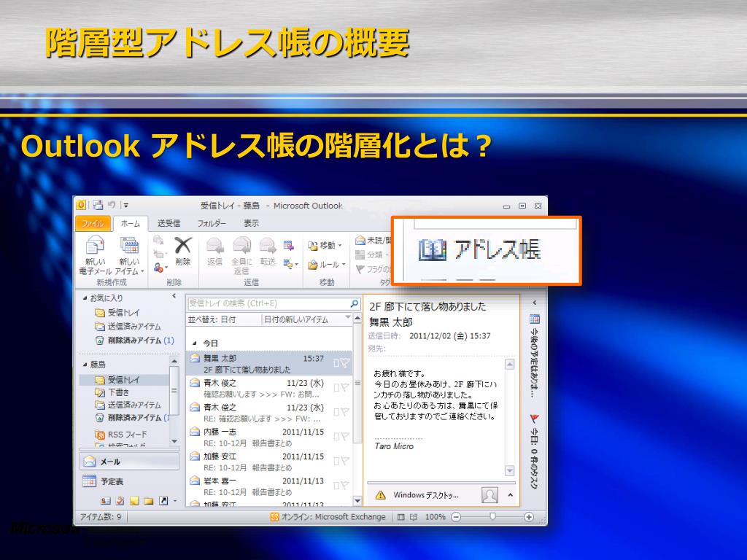The height and width of the screenshot is (560, 747).
Task: Toggle the flag on 内藤 一志 message
Action: click(345, 436)
